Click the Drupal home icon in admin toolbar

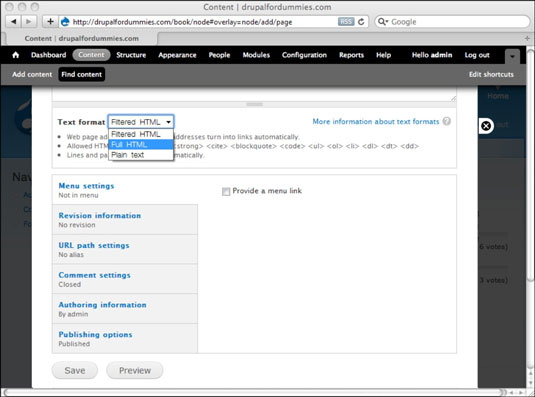point(15,55)
